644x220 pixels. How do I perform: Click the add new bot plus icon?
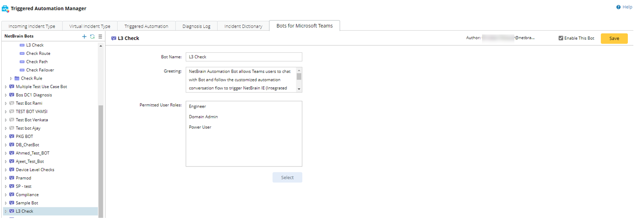pos(84,37)
